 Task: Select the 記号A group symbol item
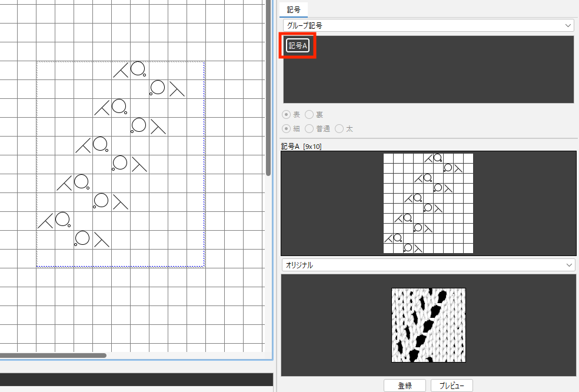coord(298,46)
